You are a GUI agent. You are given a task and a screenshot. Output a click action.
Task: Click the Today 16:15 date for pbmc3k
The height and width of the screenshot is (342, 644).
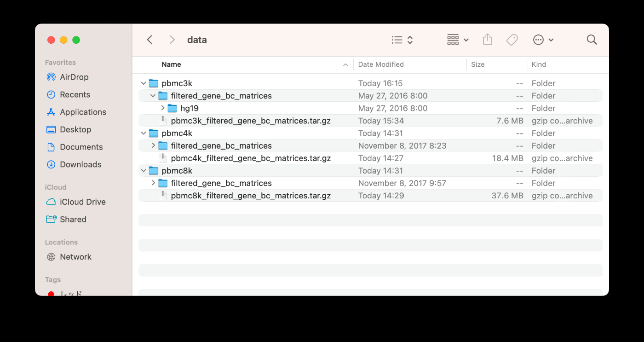point(380,83)
